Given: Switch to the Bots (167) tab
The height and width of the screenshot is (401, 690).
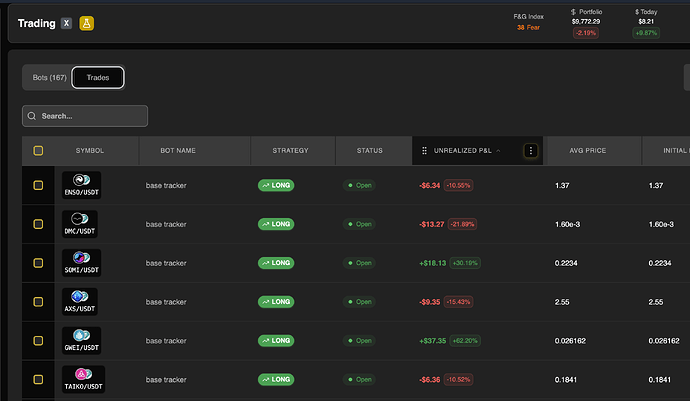Looking at the screenshot, I should pyautogui.click(x=49, y=77).
